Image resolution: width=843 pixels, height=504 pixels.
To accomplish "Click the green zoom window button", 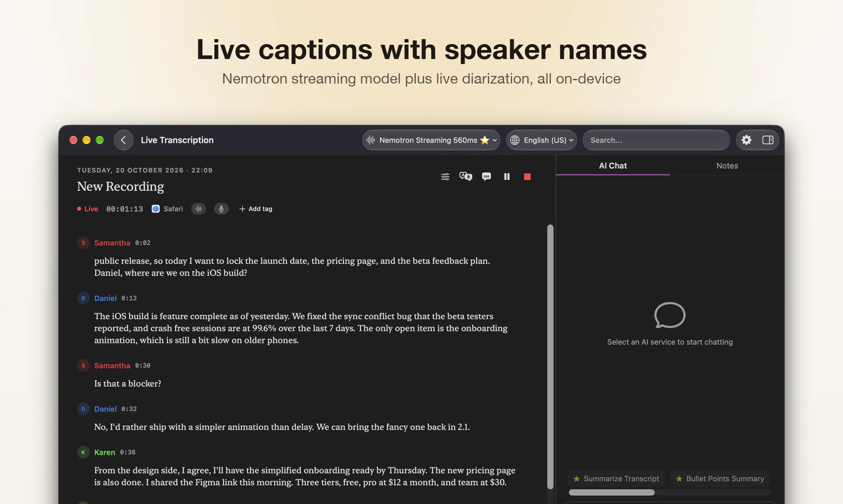I will click(100, 140).
